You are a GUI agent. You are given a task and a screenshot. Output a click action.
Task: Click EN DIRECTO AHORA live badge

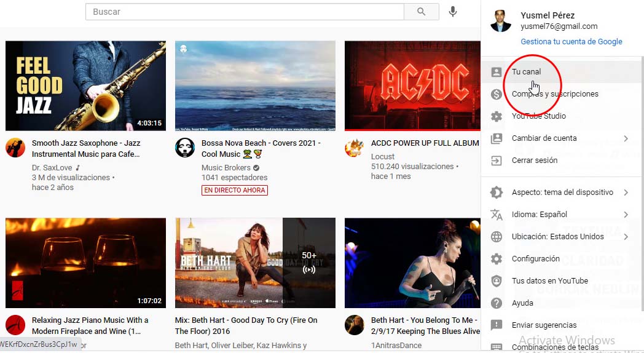coord(235,190)
